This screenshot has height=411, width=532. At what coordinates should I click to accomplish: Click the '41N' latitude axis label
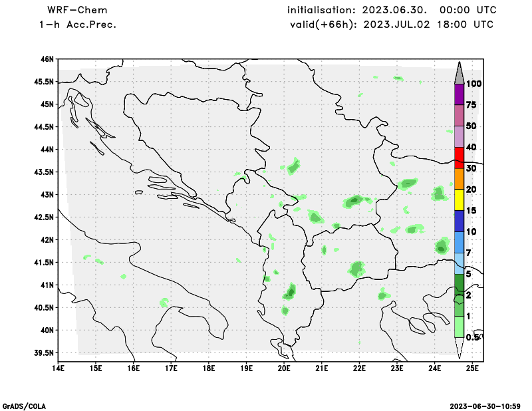[47, 285]
